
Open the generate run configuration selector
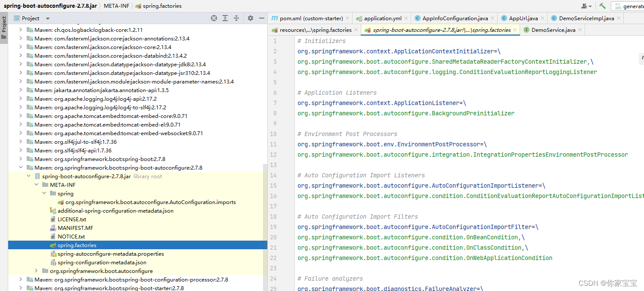click(x=631, y=6)
